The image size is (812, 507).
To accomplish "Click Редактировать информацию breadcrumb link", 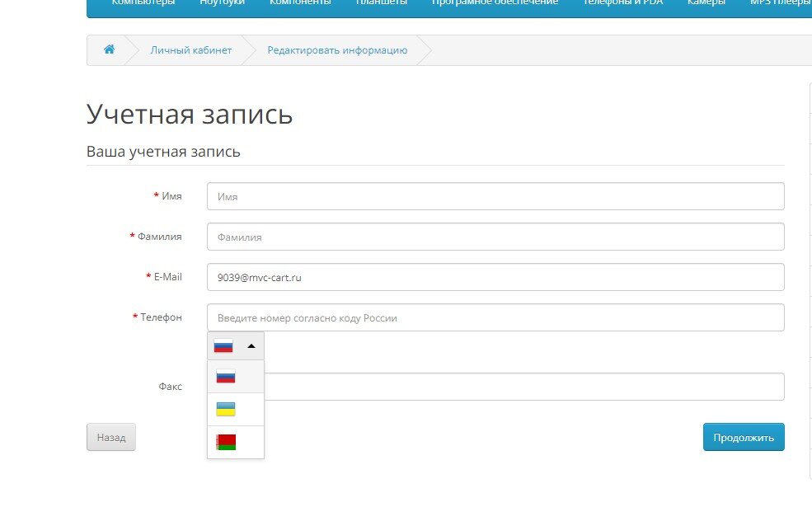I will click(x=337, y=50).
